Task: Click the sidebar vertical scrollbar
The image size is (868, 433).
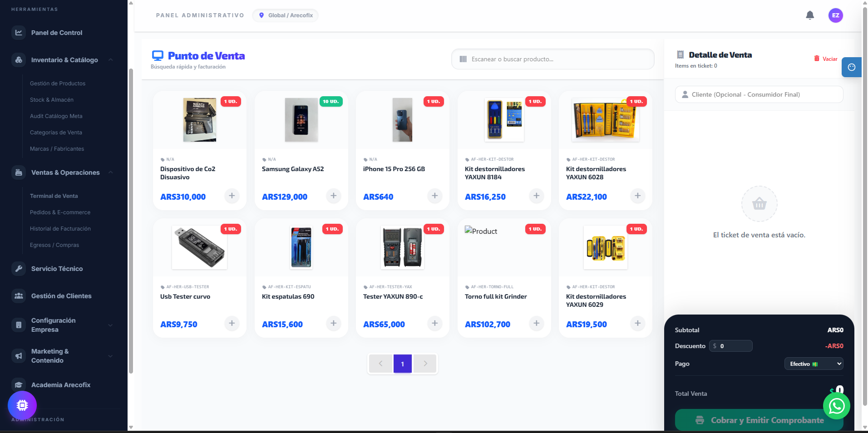Action: 131,221
